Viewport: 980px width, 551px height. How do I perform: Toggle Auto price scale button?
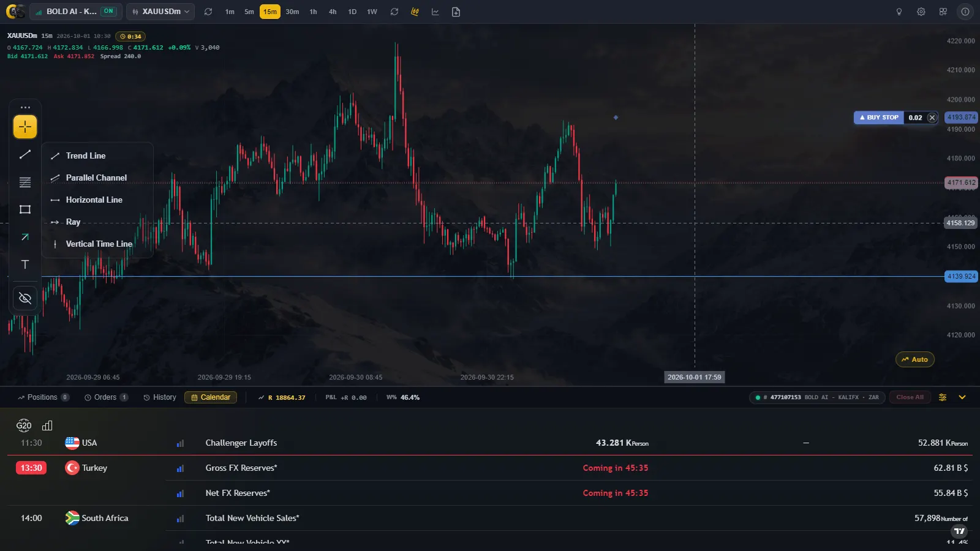pos(915,359)
